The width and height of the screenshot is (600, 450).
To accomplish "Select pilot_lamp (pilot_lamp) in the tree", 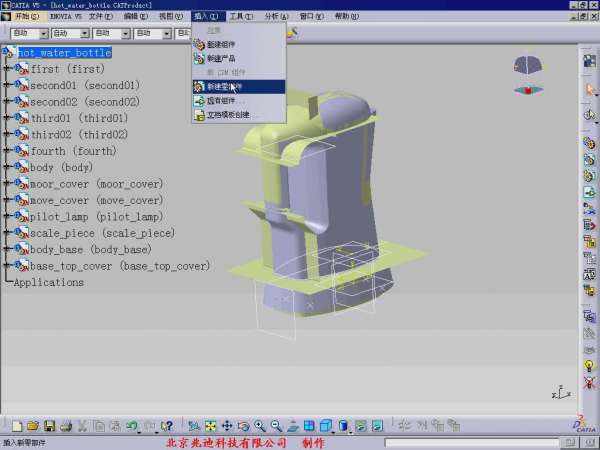I will [95, 217].
